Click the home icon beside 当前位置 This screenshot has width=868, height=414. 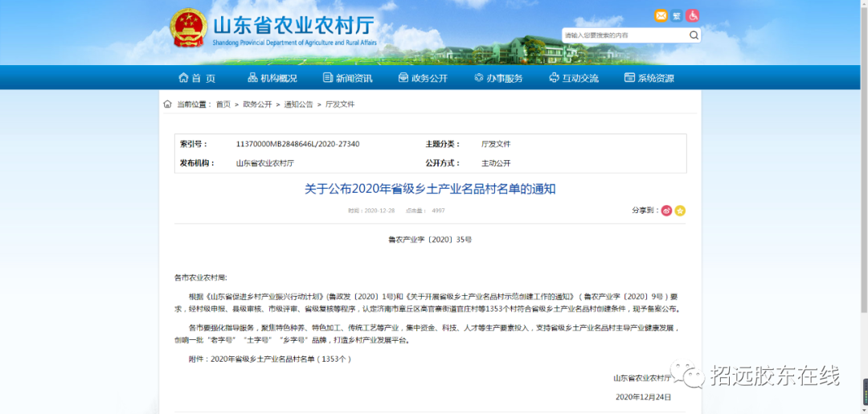click(x=167, y=105)
